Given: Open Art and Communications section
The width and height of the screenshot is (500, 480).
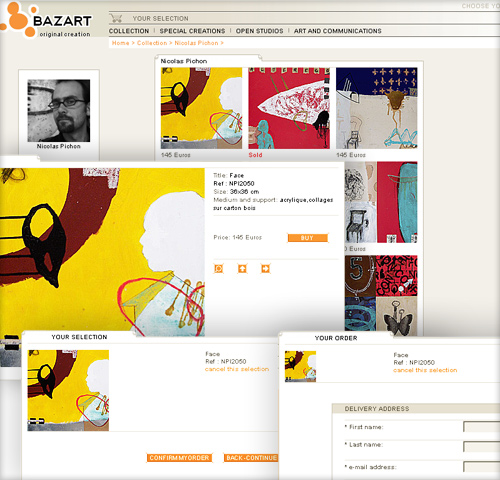Looking at the screenshot, I should pyautogui.click(x=337, y=31).
